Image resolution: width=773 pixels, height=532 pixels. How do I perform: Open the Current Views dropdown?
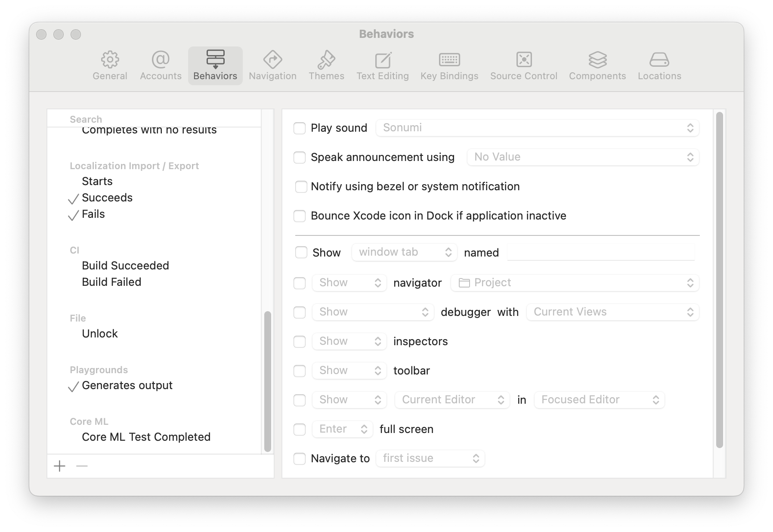coord(612,312)
